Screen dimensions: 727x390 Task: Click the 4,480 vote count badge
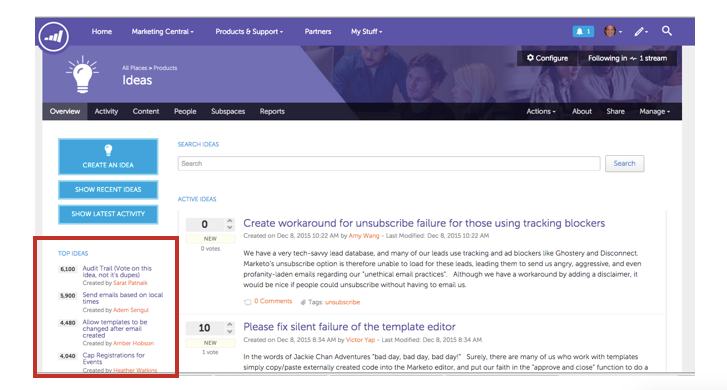[68, 323]
